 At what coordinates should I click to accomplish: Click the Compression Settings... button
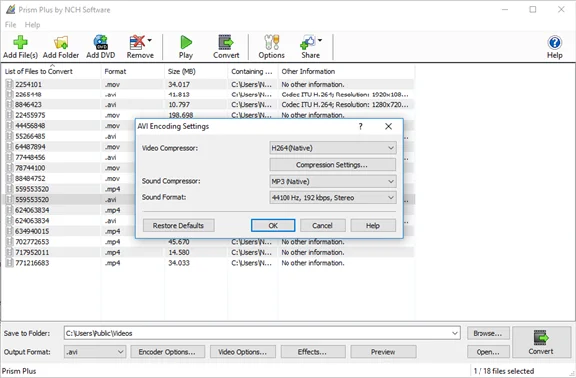(333, 165)
